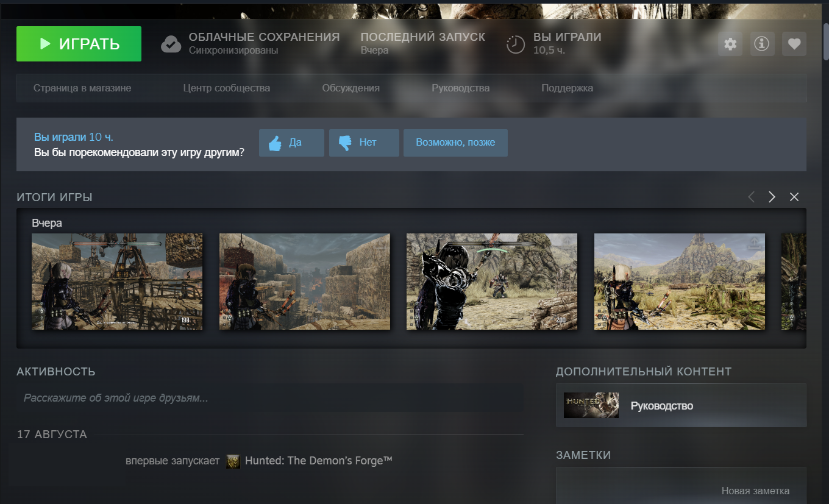Click upload icon on the fourth screenshot

click(x=754, y=243)
